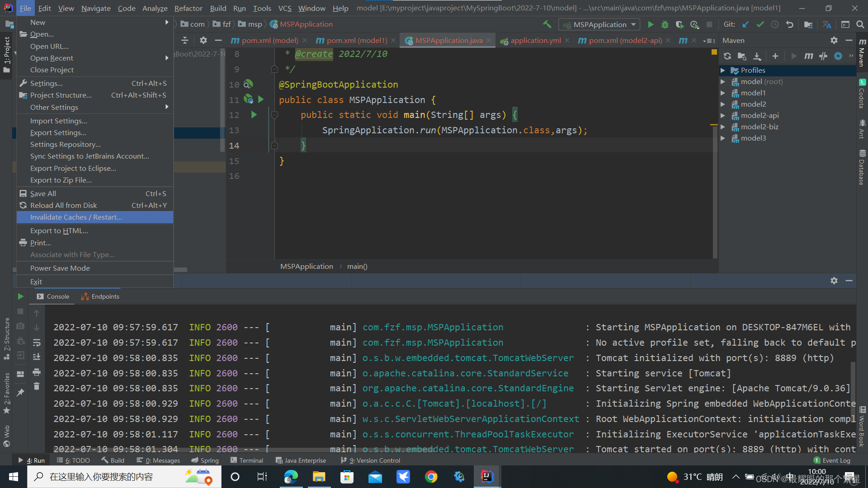Open Maven panel settings gear
This screenshot has height=488, width=868.
[x=834, y=40]
